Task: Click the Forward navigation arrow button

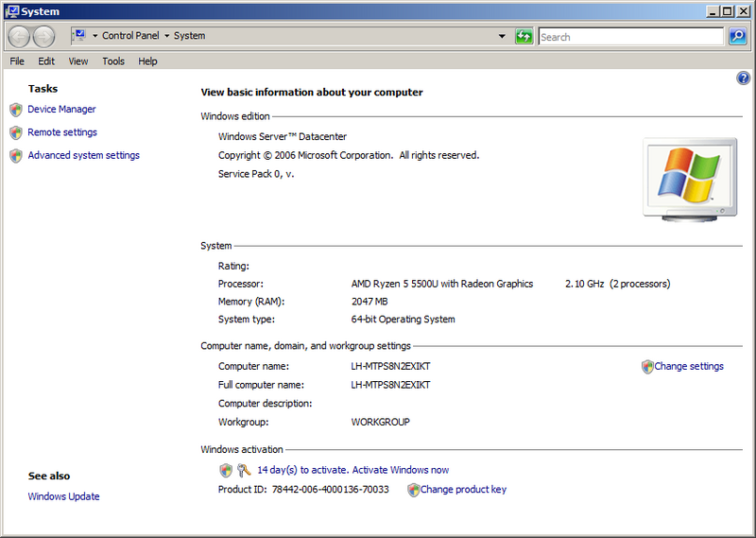Action: (44, 37)
